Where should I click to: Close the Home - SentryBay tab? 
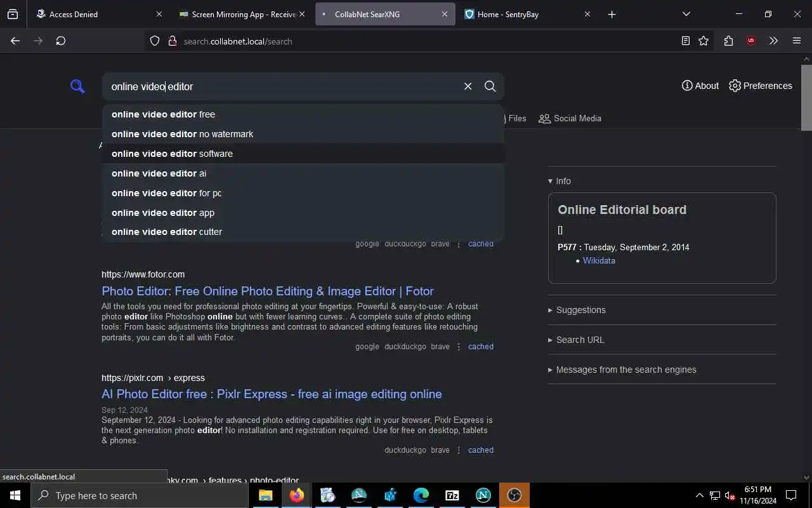587,14
